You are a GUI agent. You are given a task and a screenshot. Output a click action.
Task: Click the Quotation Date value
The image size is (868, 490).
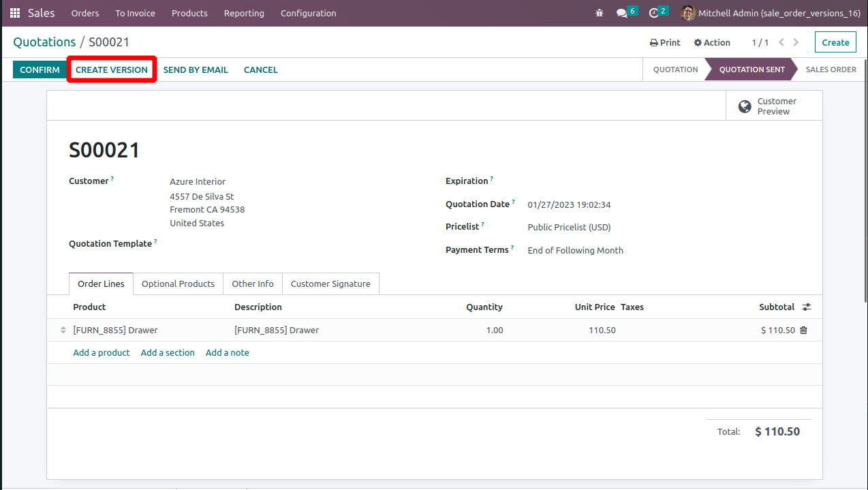click(569, 204)
